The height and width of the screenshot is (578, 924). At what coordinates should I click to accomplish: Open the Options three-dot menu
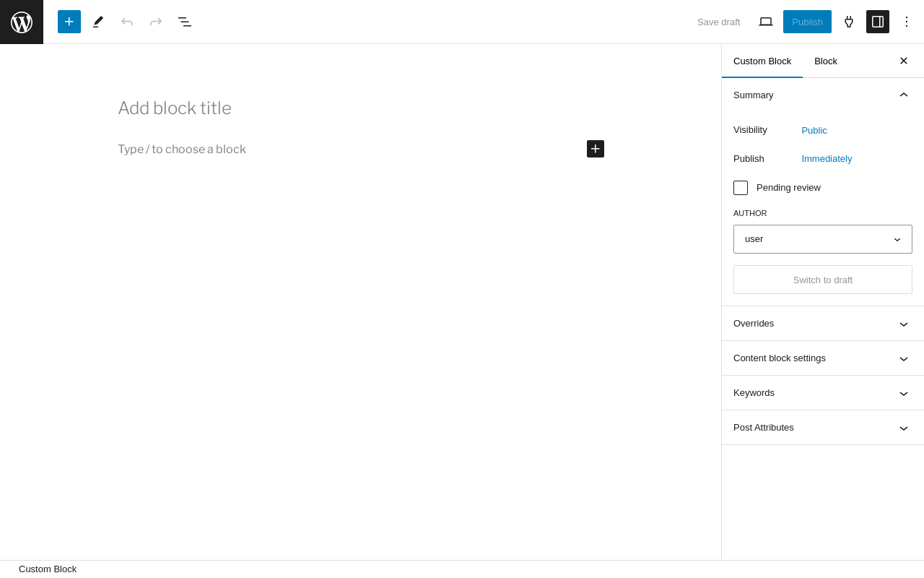907,22
